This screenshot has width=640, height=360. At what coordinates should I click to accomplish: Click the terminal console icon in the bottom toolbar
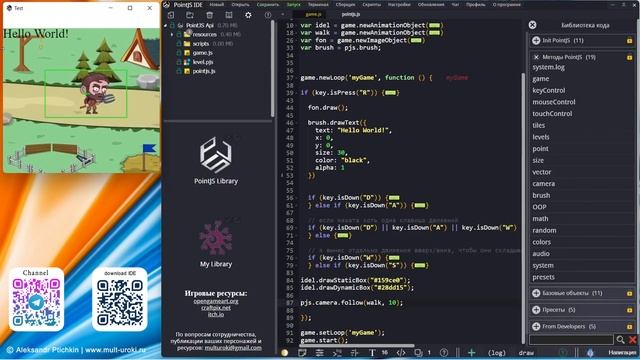337,353
